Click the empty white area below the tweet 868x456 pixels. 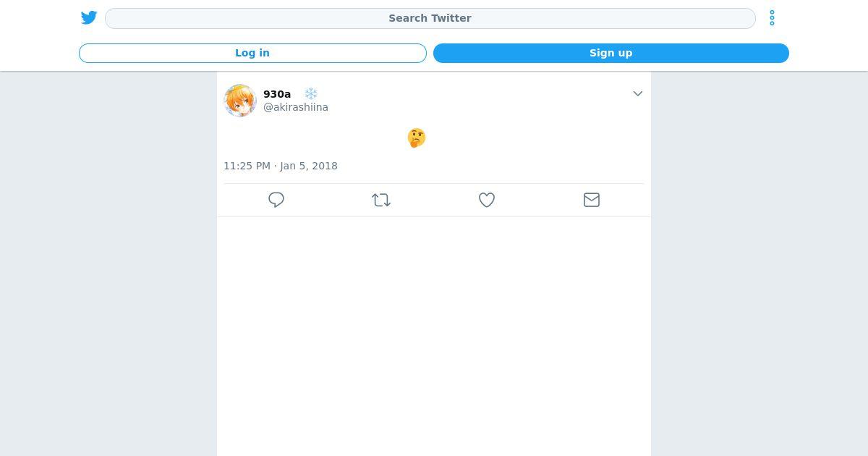434,333
